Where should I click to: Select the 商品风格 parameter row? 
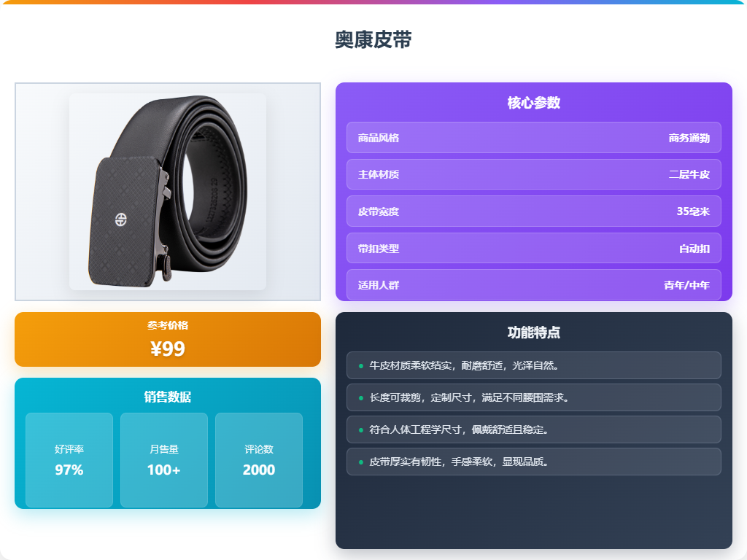tap(533, 138)
